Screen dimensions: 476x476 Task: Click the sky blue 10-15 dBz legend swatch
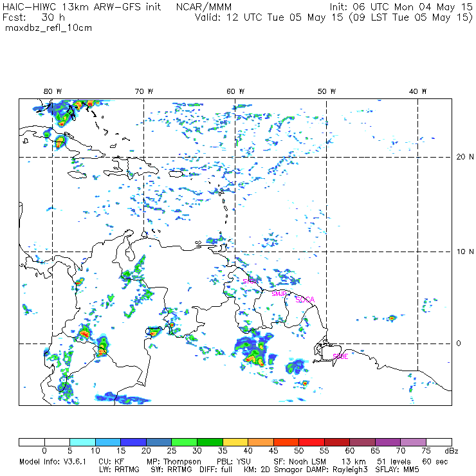[108, 442]
